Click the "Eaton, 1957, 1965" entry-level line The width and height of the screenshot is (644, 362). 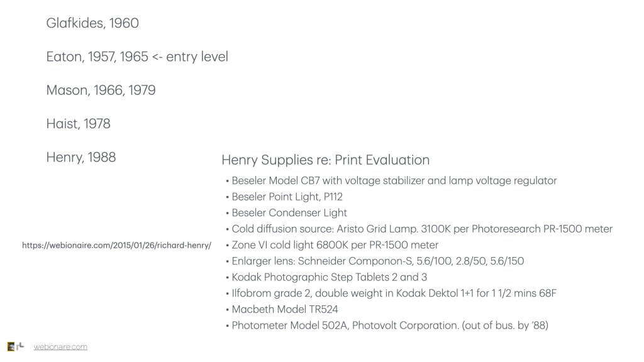(137, 57)
